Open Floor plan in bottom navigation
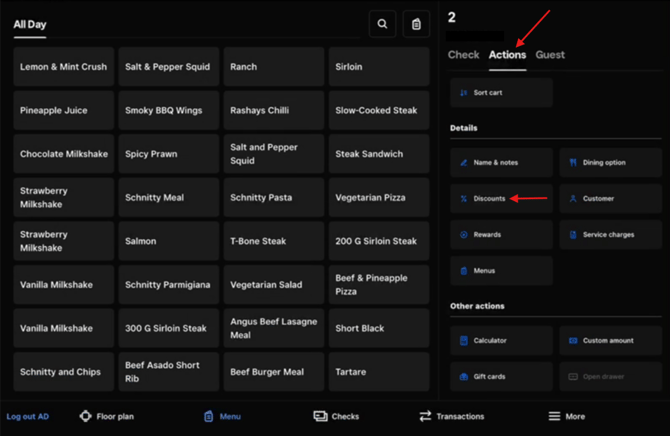670x436 pixels. (106, 416)
